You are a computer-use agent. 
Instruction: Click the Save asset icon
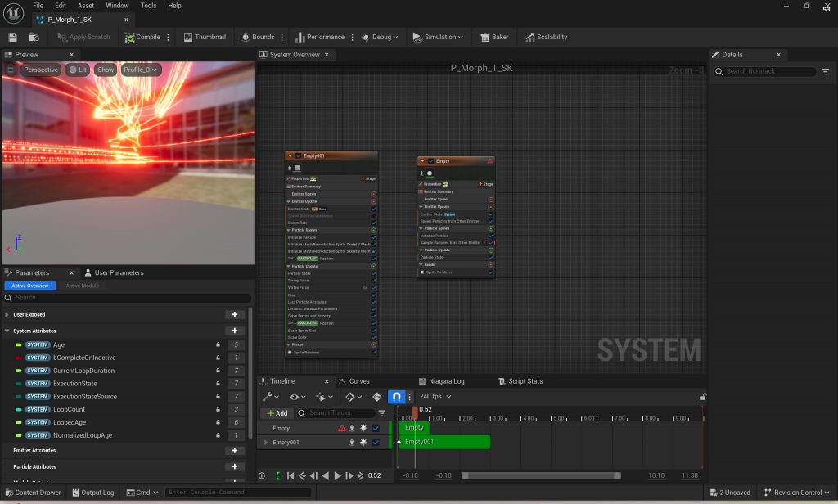[x=12, y=37]
